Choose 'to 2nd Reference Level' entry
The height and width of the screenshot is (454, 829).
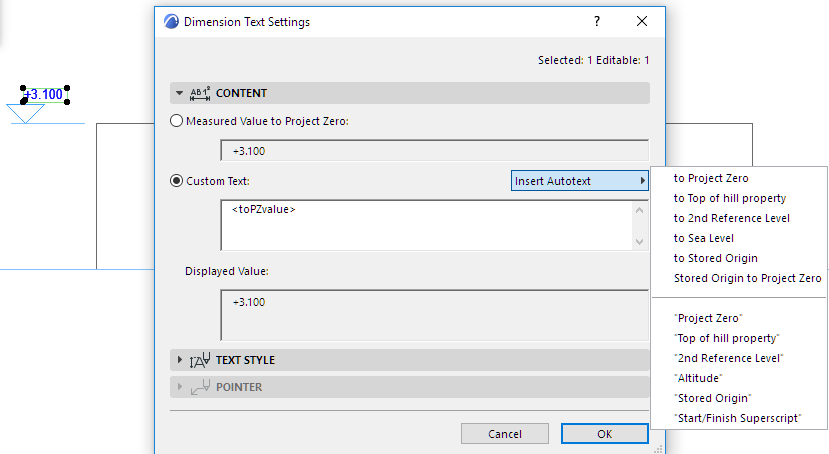point(732,218)
